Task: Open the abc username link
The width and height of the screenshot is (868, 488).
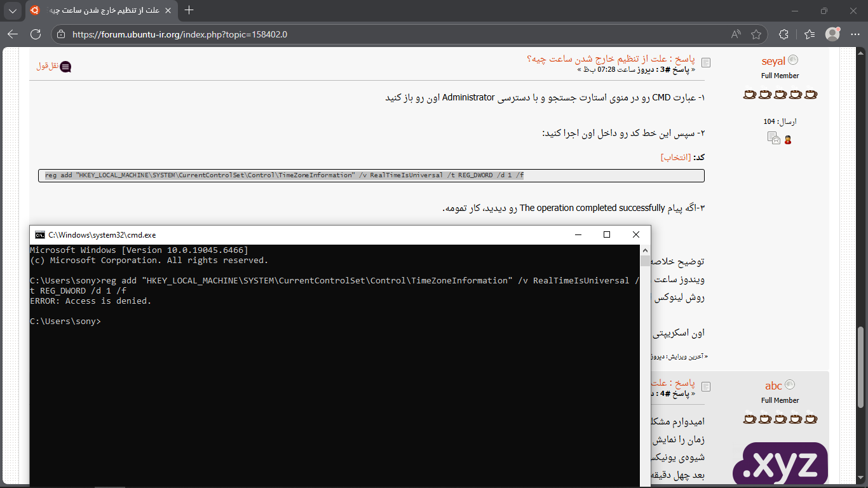Action: click(x=773, y=386)
